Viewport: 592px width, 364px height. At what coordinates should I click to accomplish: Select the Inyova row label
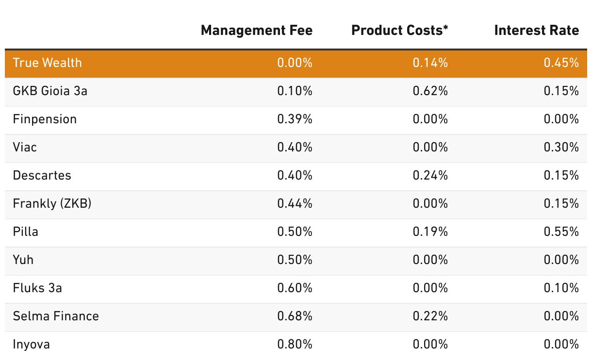(32, 345)
